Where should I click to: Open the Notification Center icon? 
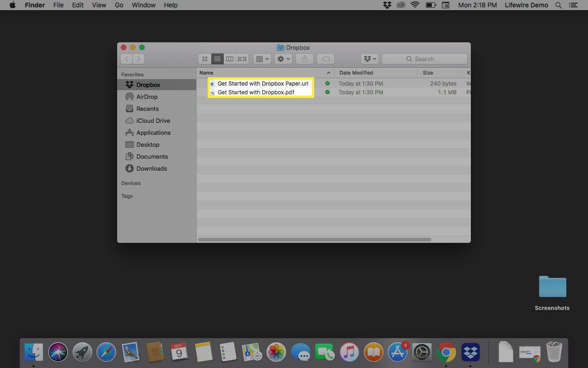574,5
